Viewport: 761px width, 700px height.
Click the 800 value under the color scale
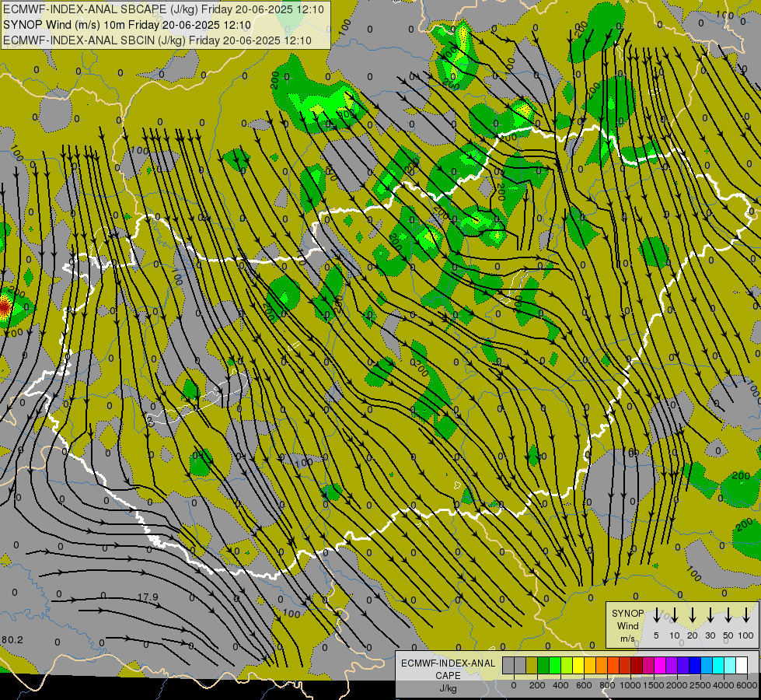coord(607,685)
